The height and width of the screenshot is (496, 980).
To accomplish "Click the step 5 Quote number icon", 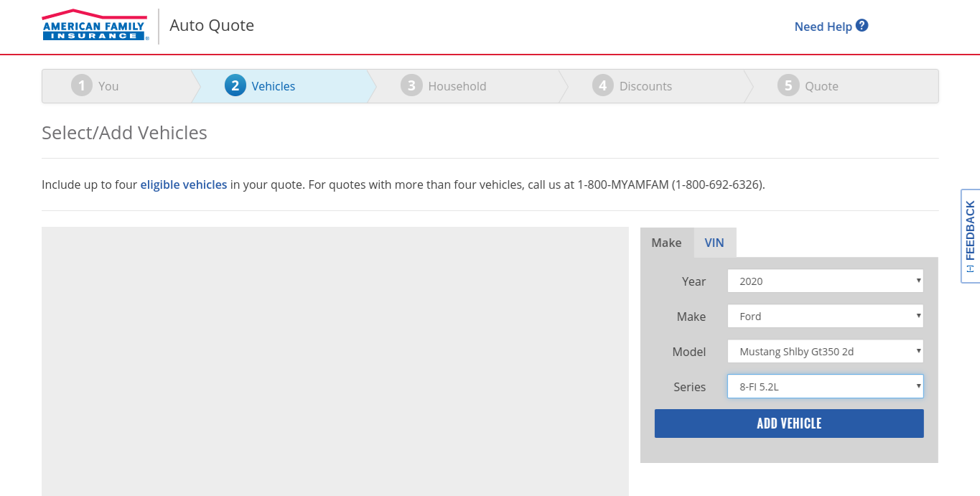I will pyautogui.click(x=788, y=86).
